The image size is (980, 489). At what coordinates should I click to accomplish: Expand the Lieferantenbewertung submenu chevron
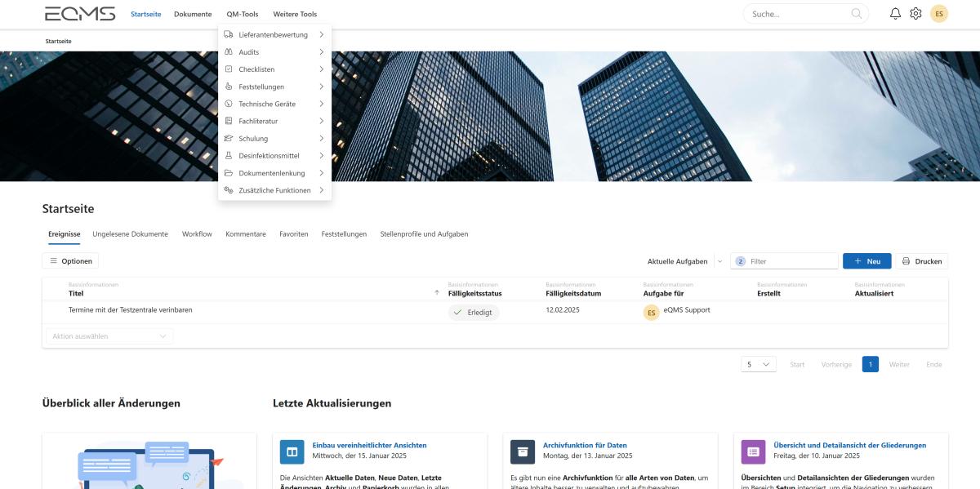pos(322,35)
